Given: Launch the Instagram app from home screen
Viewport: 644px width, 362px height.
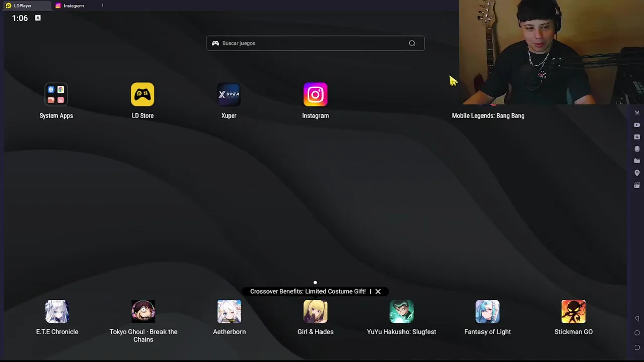Looking at the screenshot, I should click(315, 95).
